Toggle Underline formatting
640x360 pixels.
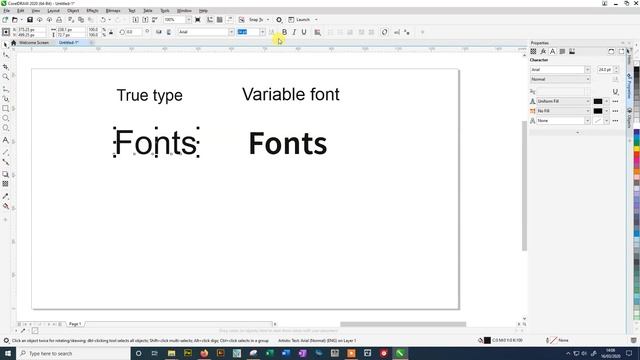click(304, 32)
